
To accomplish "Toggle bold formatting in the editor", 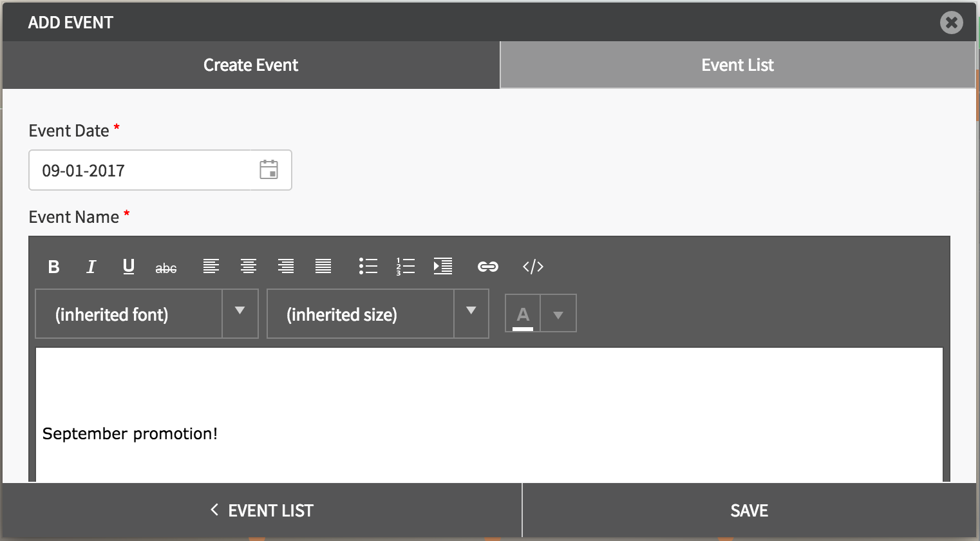I will (x=54, y=267).
